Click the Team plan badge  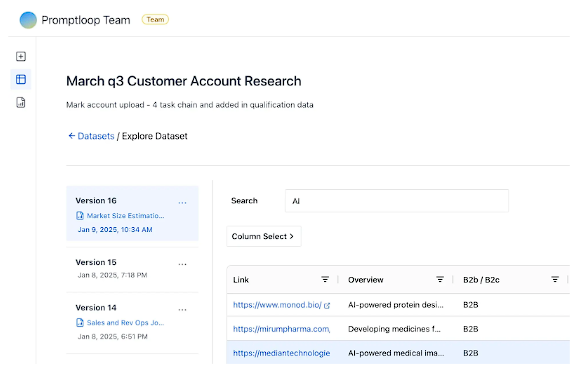click(x=155, y=19)
